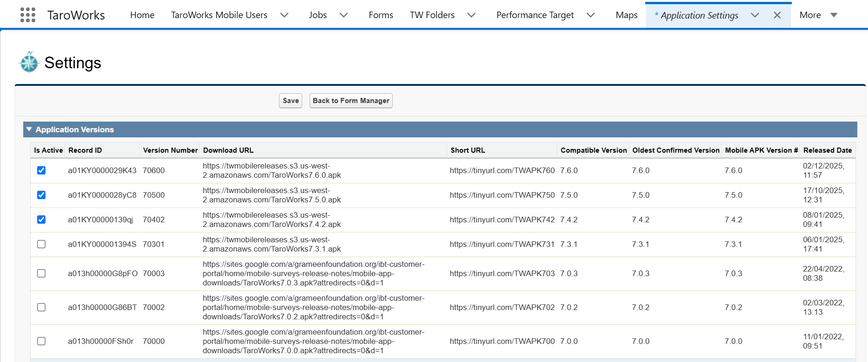Click the Settings compass icon

click(x=29, y=62)
